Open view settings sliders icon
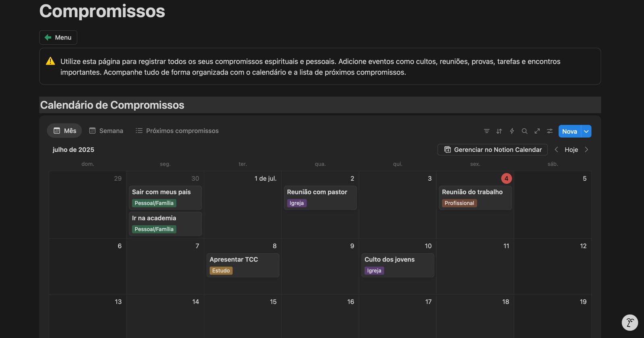This screenshot has width=644, height=338. (550, 131)
